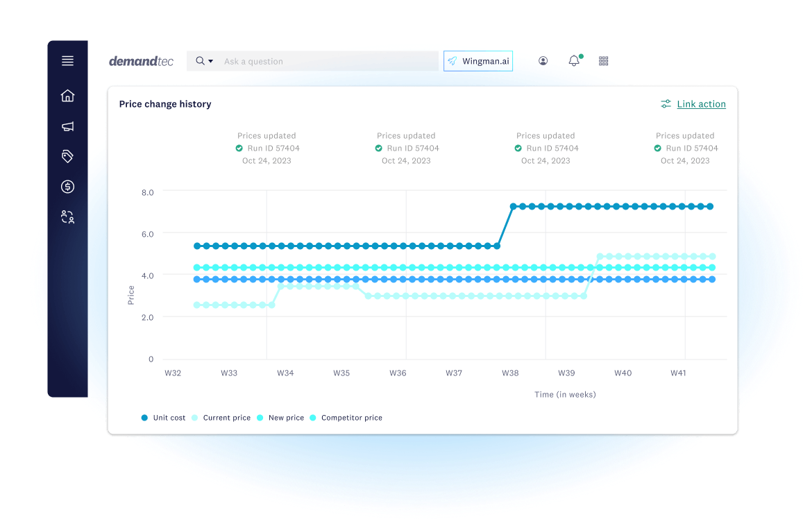Go to Home via sidebar house icon
This screenshot has width=812, height=526.
click(67, 96)
